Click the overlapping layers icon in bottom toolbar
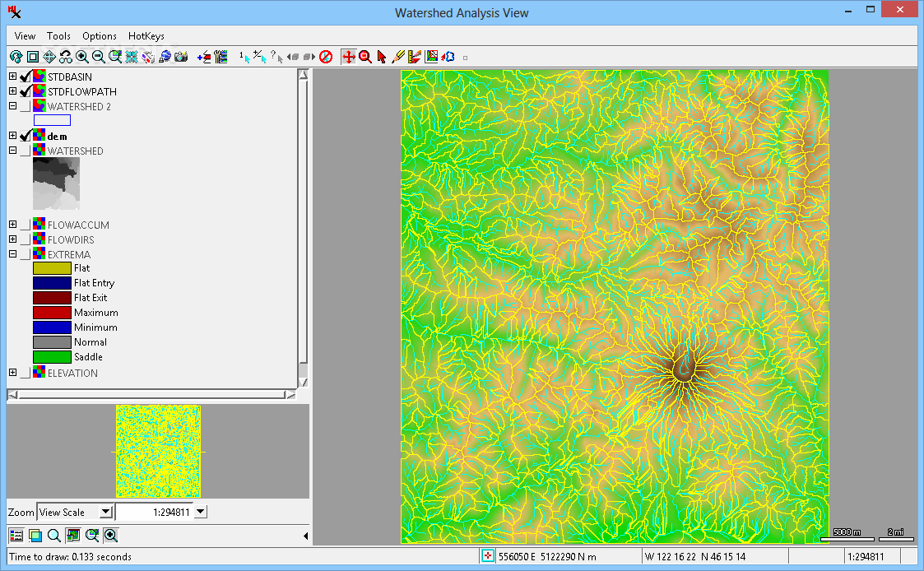The image size is (924, 571). point(35,535)
